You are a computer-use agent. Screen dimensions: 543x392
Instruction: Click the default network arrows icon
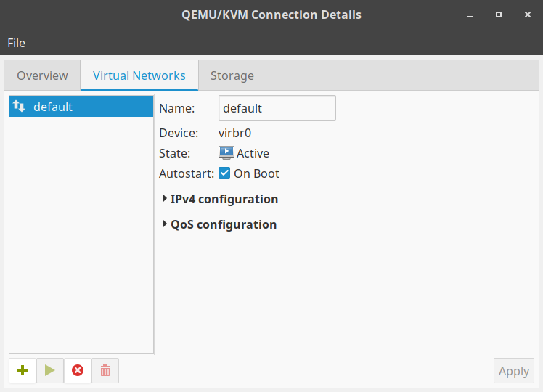coord(20,107)
